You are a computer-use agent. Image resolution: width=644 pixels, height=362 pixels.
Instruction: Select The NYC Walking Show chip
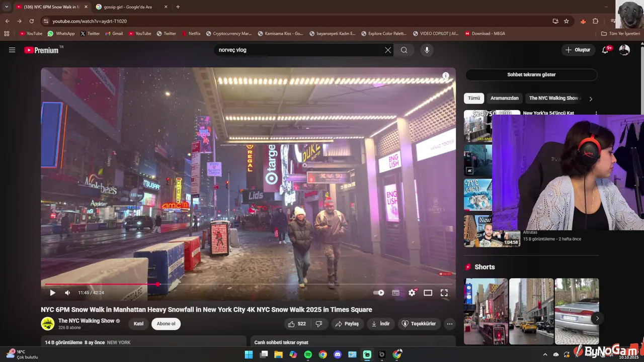point(554,98)
